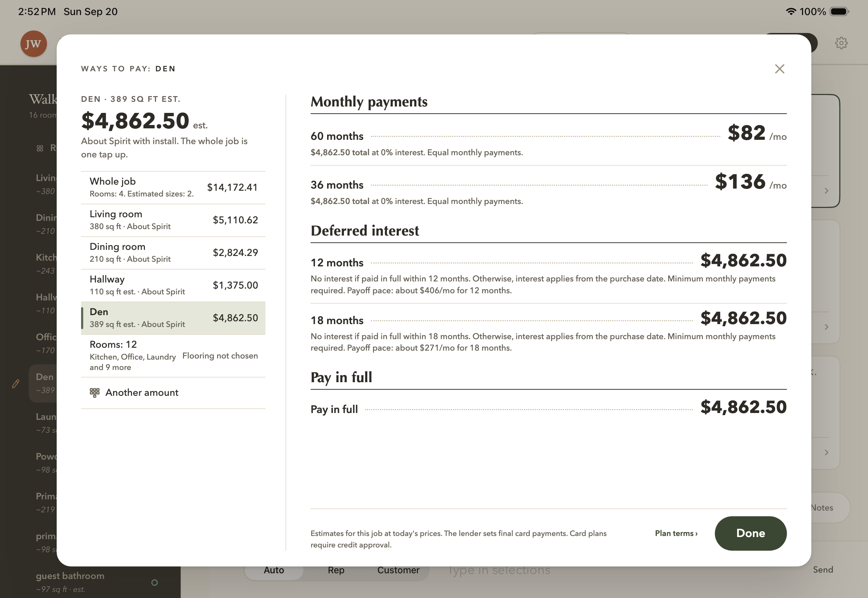
Task: Tap the JW profile avatar
Action: 33,43
